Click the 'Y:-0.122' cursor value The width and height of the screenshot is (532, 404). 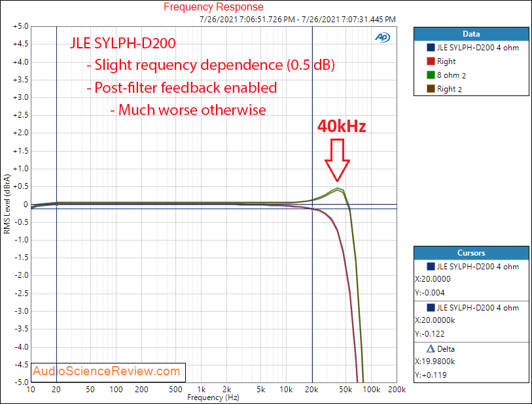point(429,334)
